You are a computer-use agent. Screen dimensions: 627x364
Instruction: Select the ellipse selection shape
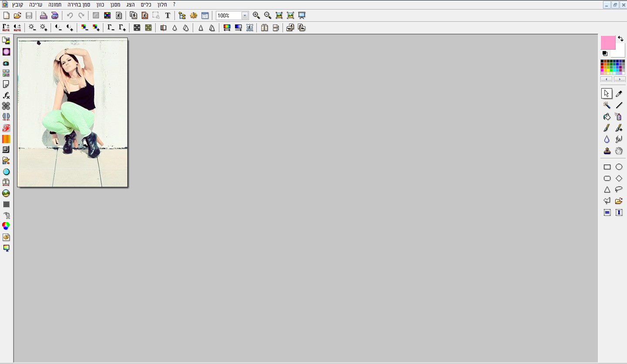619,167
